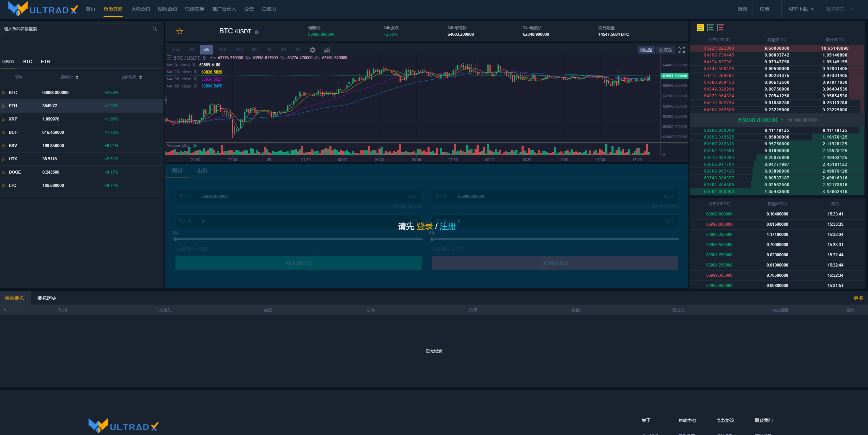Show sell orders only in order book
868x435 pixels.
click(720, 28)
